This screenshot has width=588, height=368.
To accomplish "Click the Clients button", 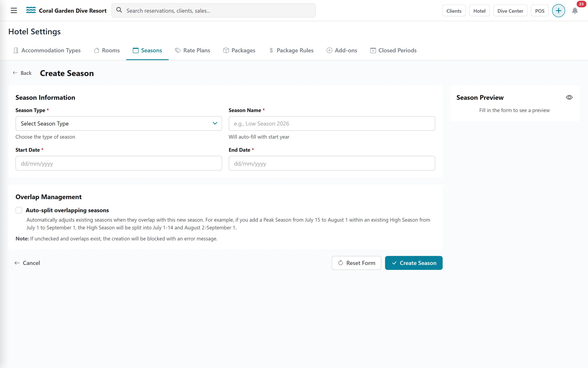I will point(454,11).
